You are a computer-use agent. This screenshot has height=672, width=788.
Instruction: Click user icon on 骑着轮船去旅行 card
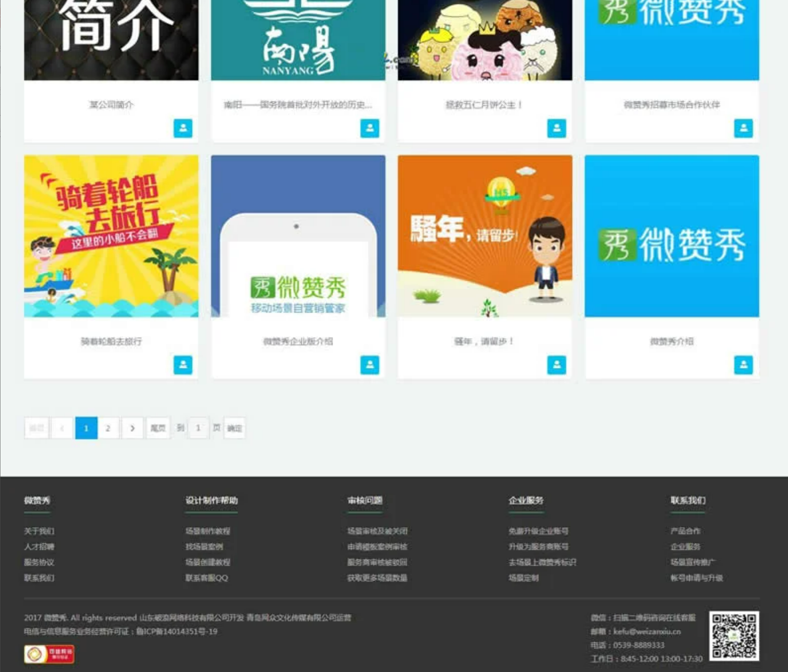(x=183, y=365)
